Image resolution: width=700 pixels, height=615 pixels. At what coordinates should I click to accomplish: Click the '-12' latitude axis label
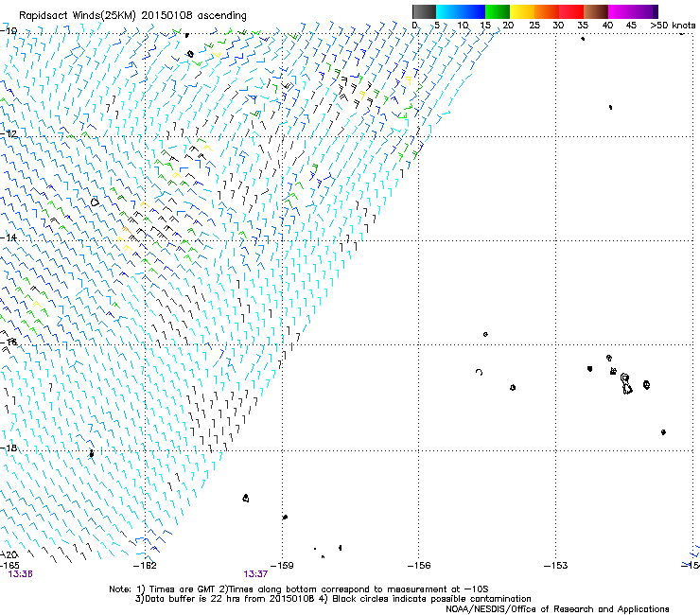point(9,134)
